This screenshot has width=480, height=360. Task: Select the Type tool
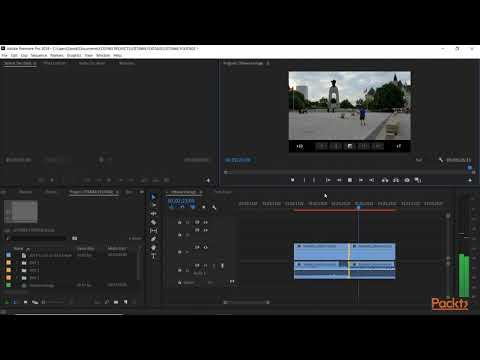[x=153, y=256]
